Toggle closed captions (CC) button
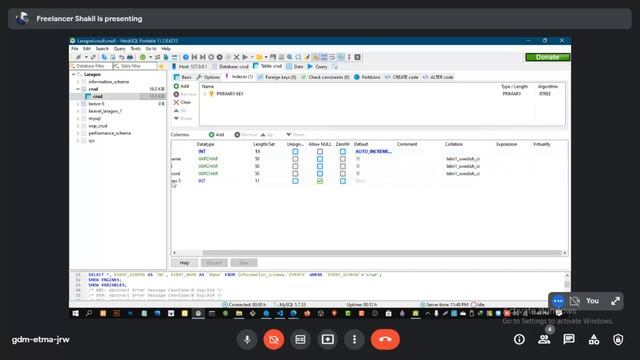640x360 pixels. tap(300, 339)
